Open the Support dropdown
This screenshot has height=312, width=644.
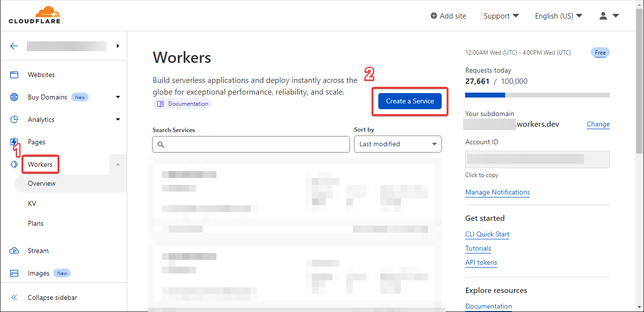point(501,16)
